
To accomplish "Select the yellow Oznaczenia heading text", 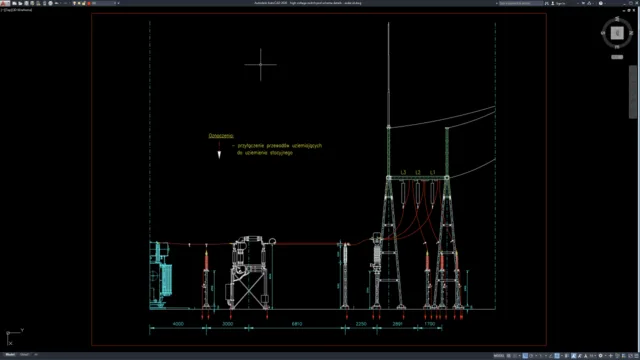I will click(221, 136).
